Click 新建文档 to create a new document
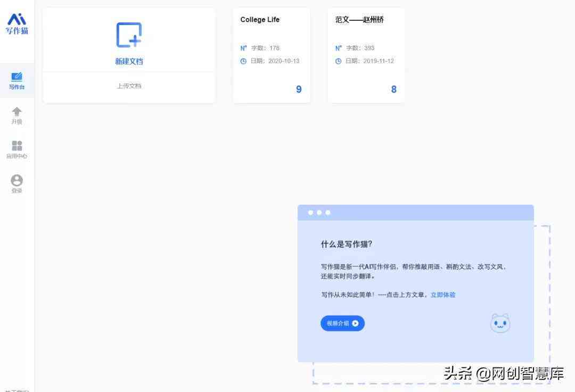 click(x=129, y=61)
